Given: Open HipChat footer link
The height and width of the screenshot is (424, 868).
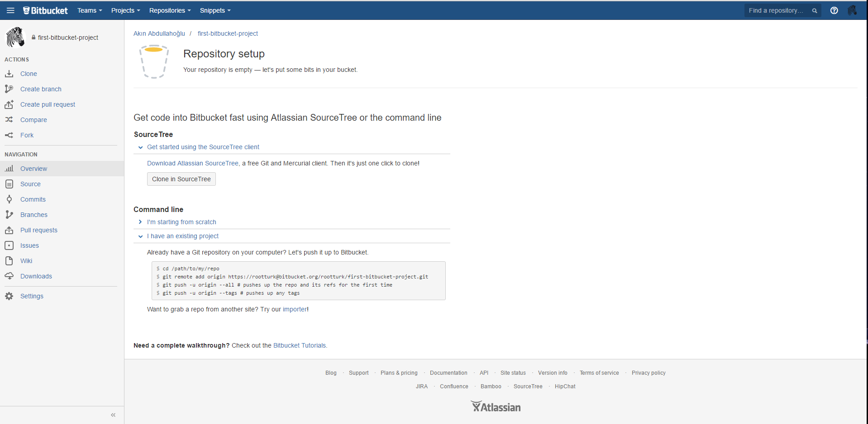Looking at the screenshot, I should 565,386.
